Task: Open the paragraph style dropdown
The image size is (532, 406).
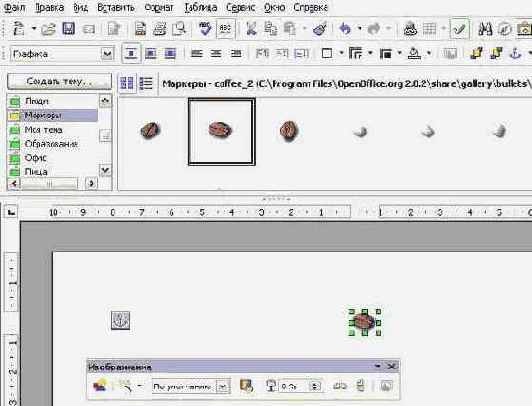Action: (107, 54)
